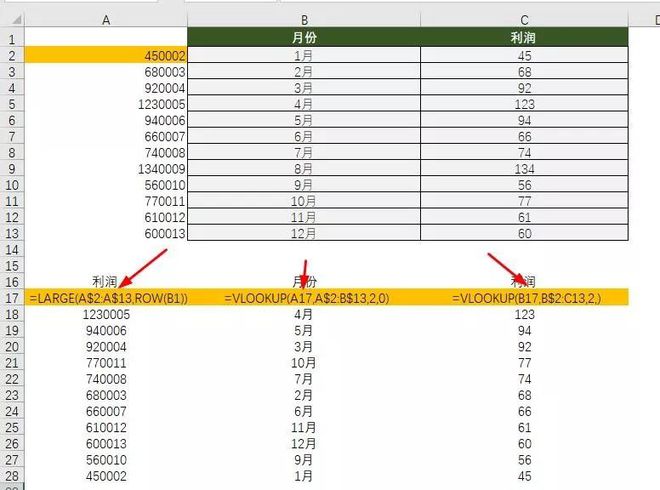Click the 12月 cell in row 13

[x=303, y=233]
